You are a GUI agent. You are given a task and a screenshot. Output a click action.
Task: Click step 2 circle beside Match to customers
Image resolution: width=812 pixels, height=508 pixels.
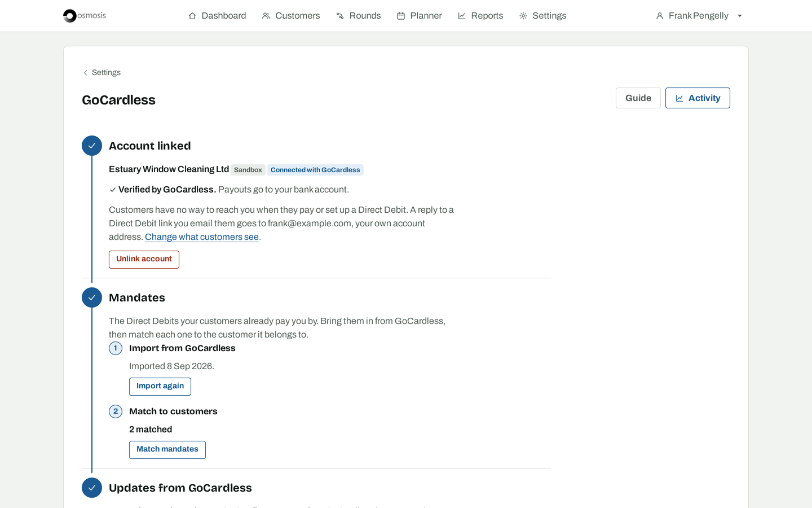tap(116, 411)
